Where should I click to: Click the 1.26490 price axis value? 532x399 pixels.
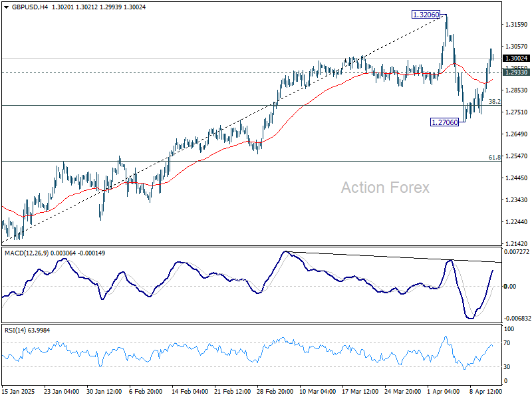coord(517,134)
